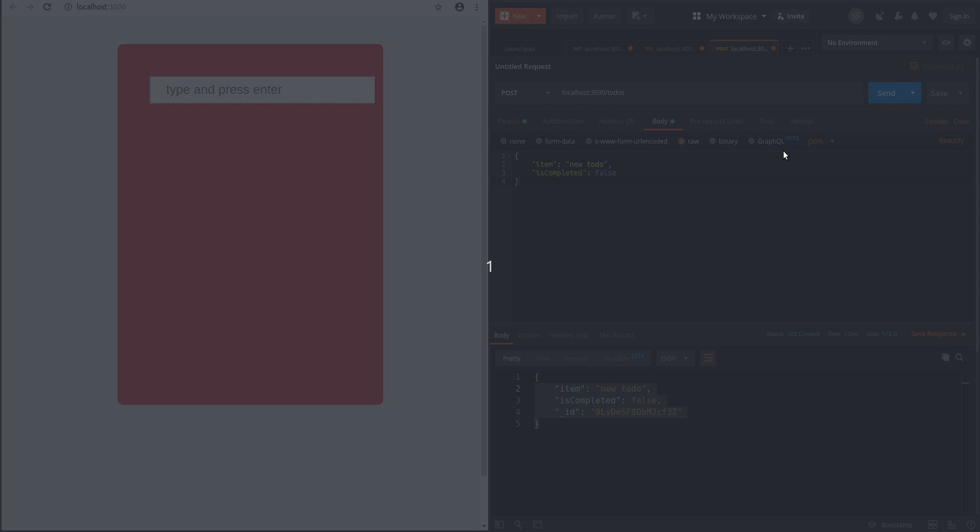
Task: Bookmark page with the star icon
Action: [438, 7]
